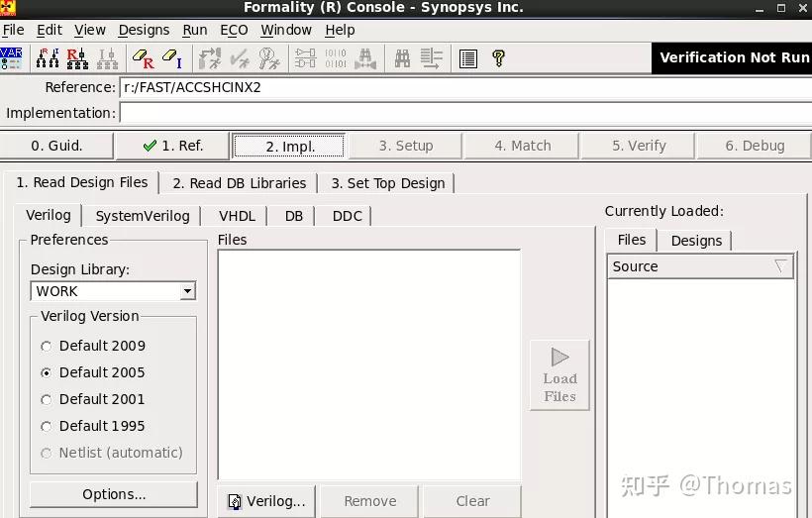Select Default 2001 Verilog version
Viewport: 812px width, 518px height.
click(x=93, y=399)
